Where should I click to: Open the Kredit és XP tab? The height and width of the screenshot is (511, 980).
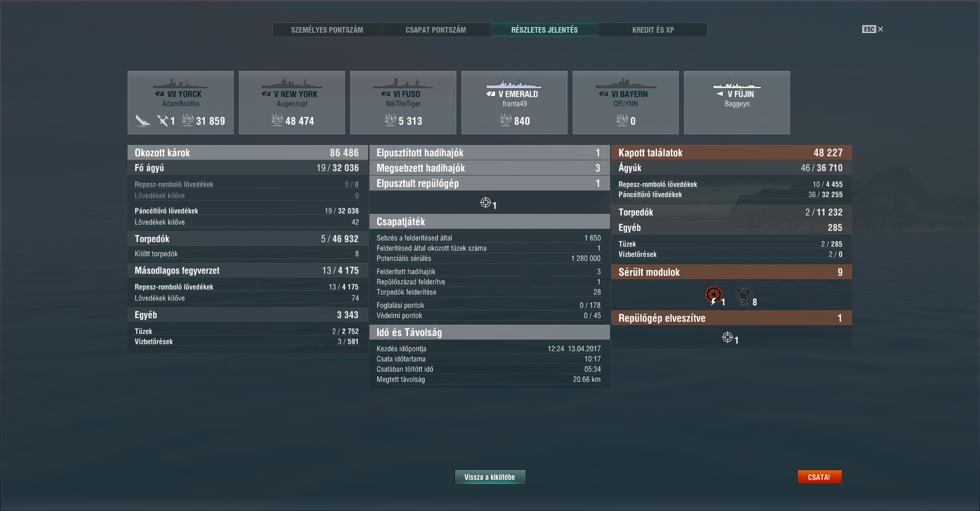pos(653,30)
